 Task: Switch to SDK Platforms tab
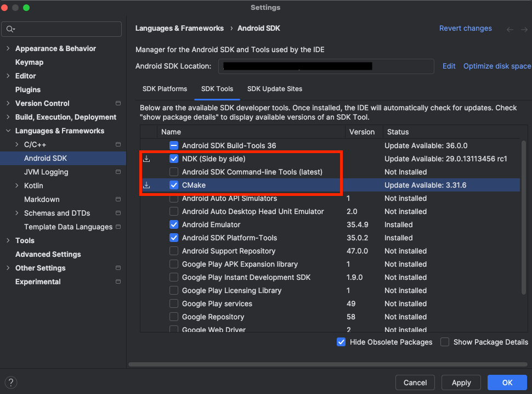[x=165, y=89]
